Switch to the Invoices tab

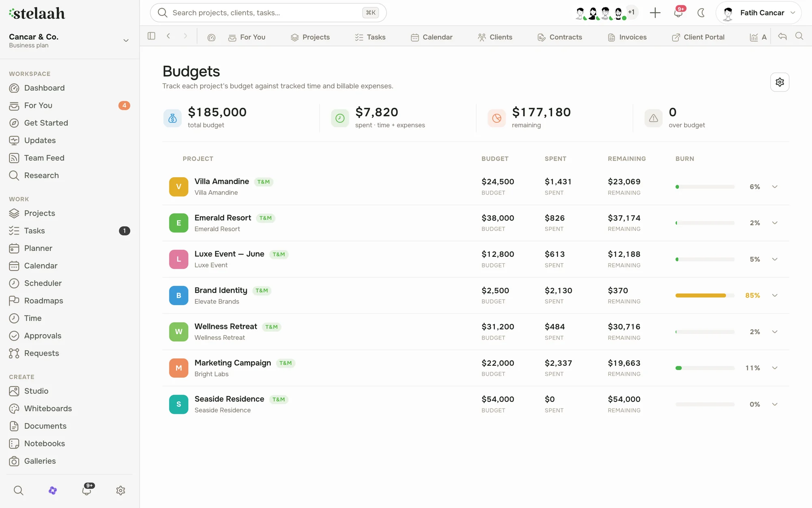627,37
